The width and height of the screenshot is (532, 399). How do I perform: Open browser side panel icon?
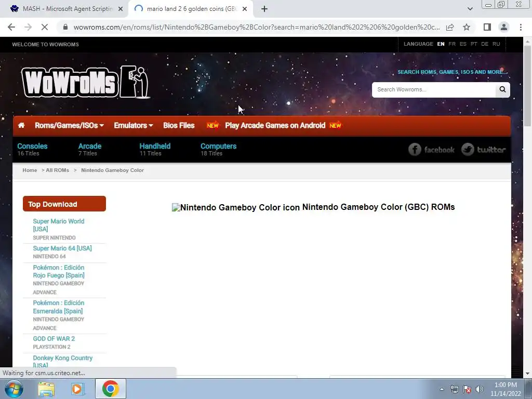(x=487, y=27)
